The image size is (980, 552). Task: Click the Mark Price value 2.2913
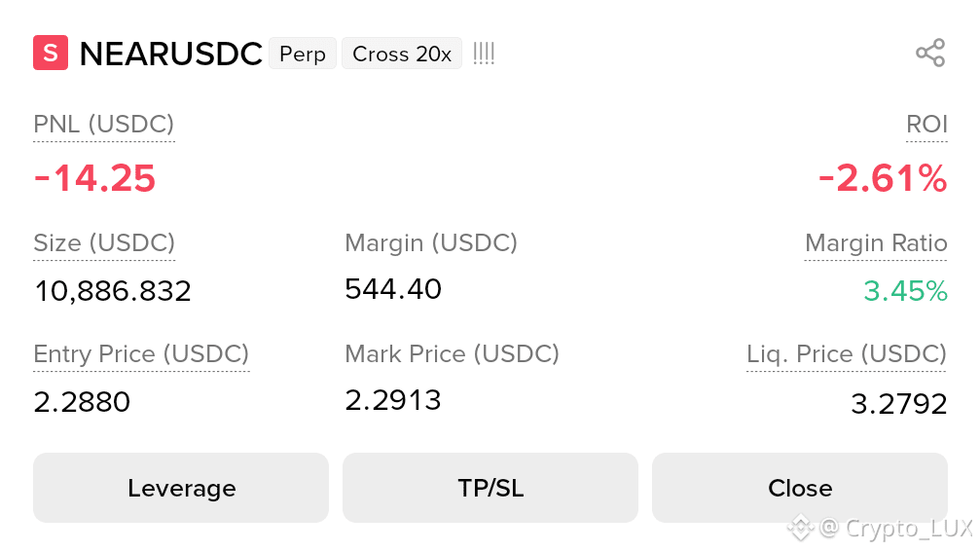pos(393,400)
